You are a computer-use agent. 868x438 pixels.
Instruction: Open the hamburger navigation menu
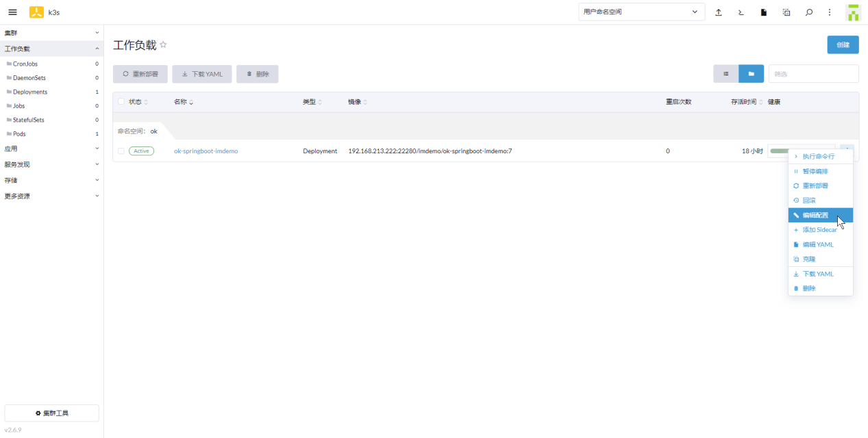[x=12, y=12]
